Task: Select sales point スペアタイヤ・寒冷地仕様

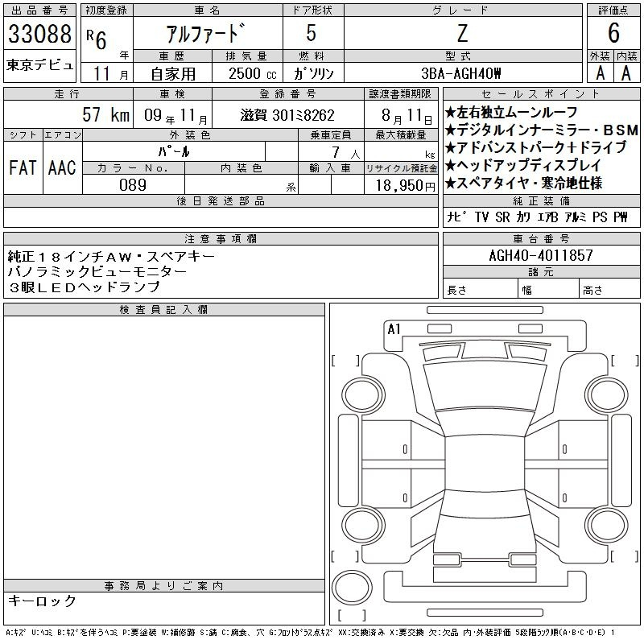Action: (524, 184)
